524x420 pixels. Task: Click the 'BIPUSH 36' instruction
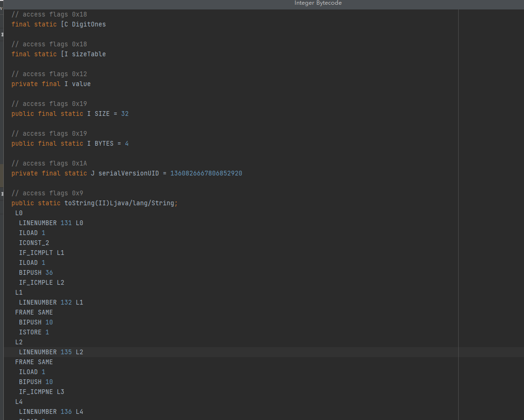click(36, 273)
